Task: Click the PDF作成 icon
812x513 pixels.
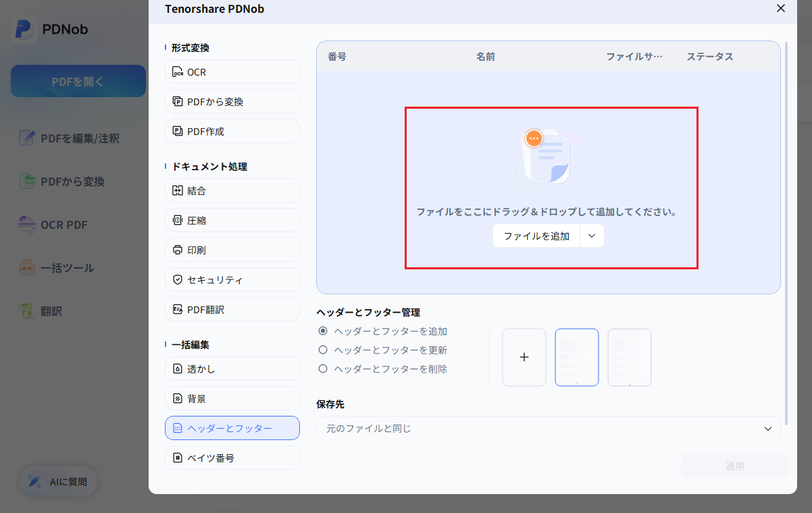Action: click(178, 132)
